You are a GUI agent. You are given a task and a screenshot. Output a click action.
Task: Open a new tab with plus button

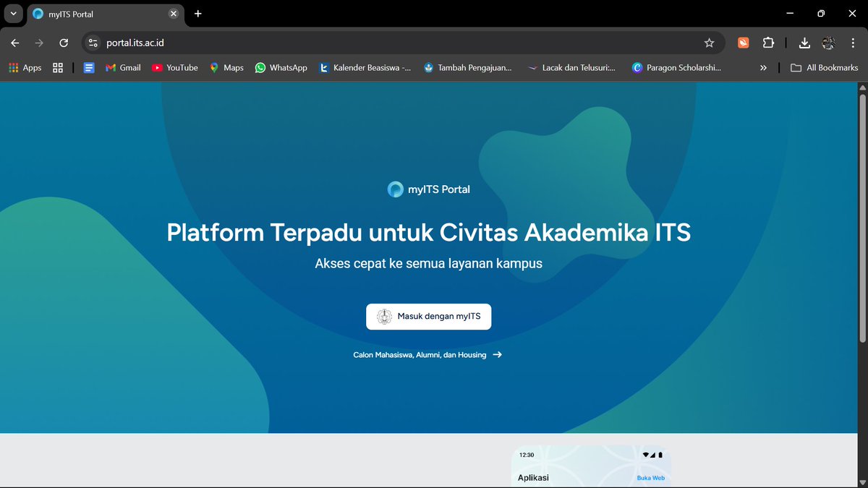click(198, 14)
